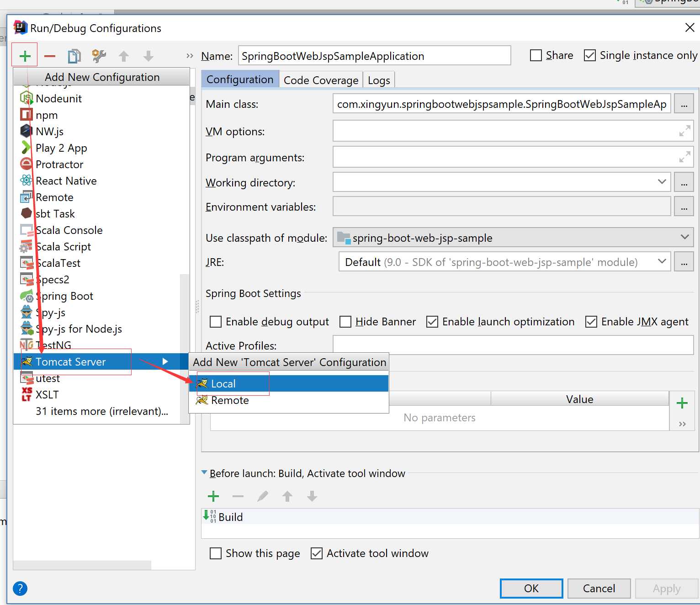Toggle Activate tool window checkbox
The height and width of the screenshot is (605, 700).
[317, 553]
